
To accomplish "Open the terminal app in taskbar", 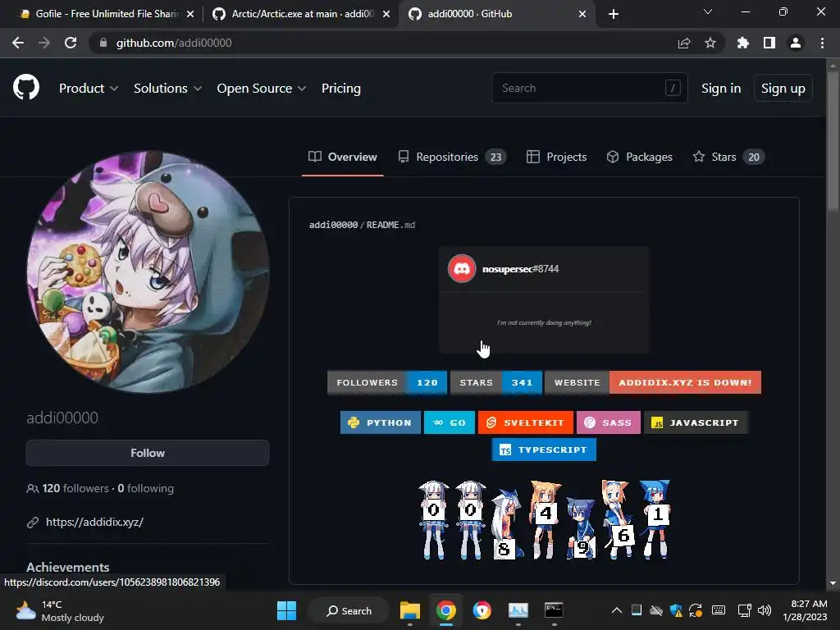I will click(554, 610).
